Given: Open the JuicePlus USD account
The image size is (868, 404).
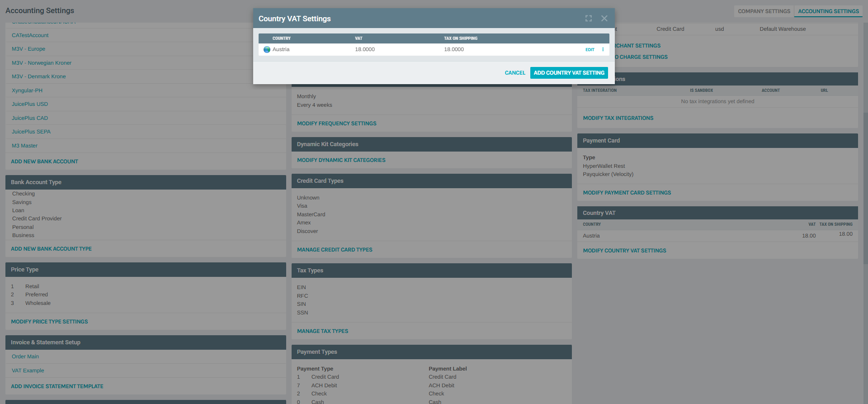Looking at the screenshot, I should [30, 104].
